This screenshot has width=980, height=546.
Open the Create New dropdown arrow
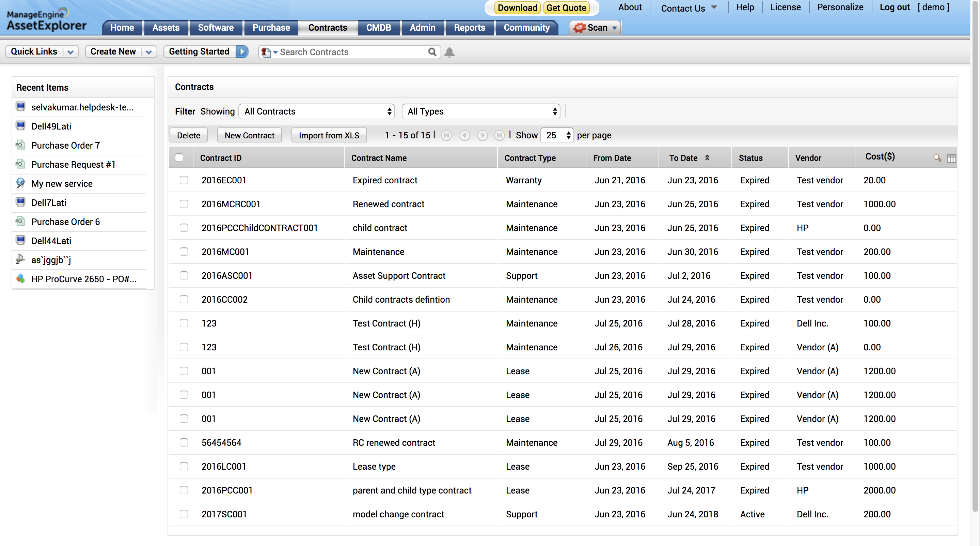pos(149,52)
